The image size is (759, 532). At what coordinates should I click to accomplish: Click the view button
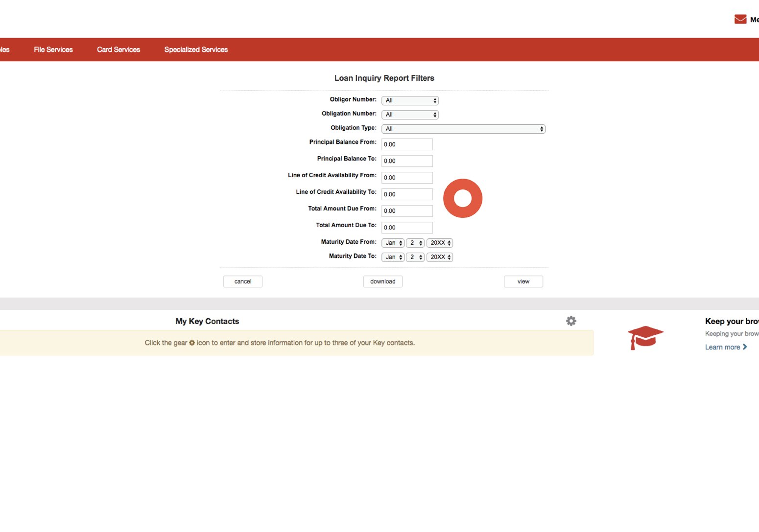click(523, 281)
